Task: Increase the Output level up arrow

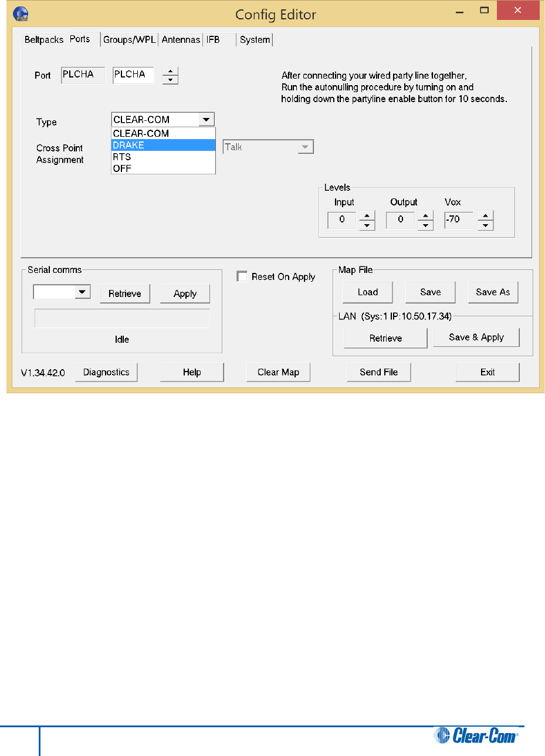Action: 425,217
